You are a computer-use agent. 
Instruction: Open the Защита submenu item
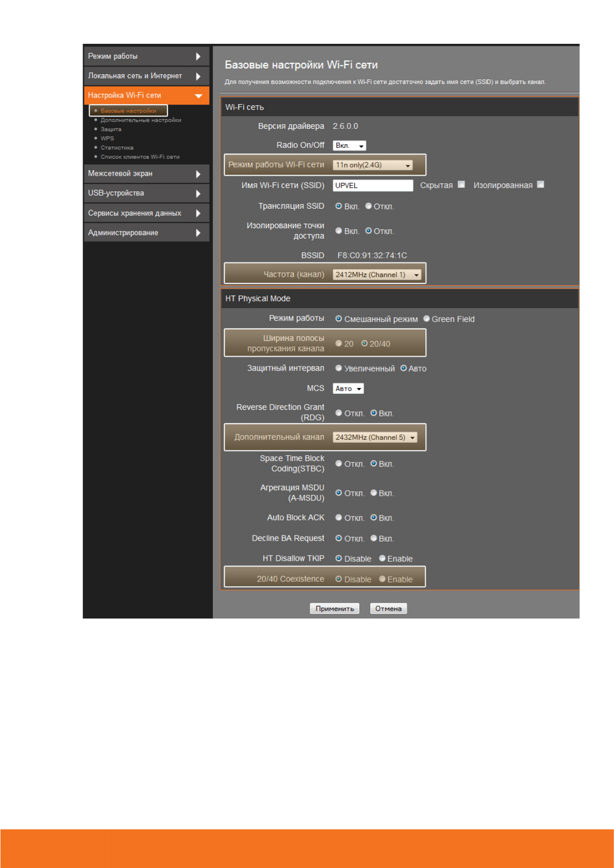[111, 129]
